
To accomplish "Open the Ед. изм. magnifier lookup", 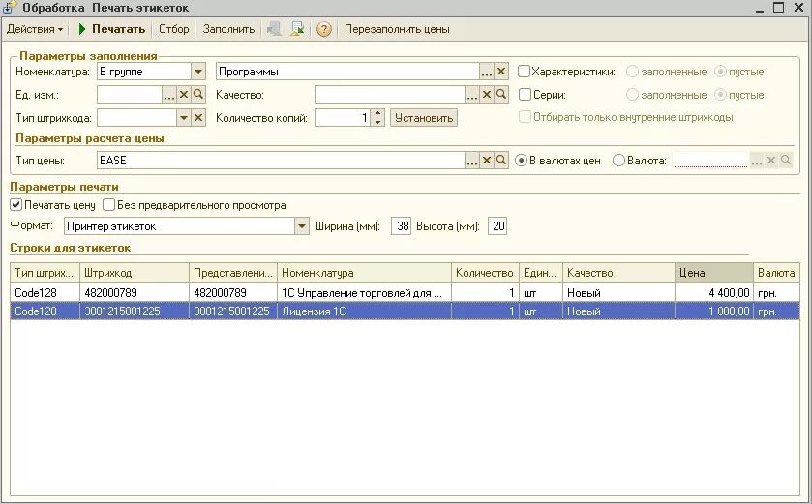I will pyautogui.click(x=197, y=95).
